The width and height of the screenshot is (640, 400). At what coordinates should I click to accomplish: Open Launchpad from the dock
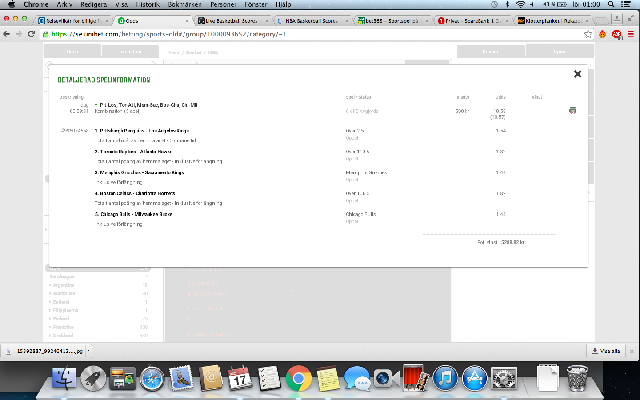pos(93,378)
